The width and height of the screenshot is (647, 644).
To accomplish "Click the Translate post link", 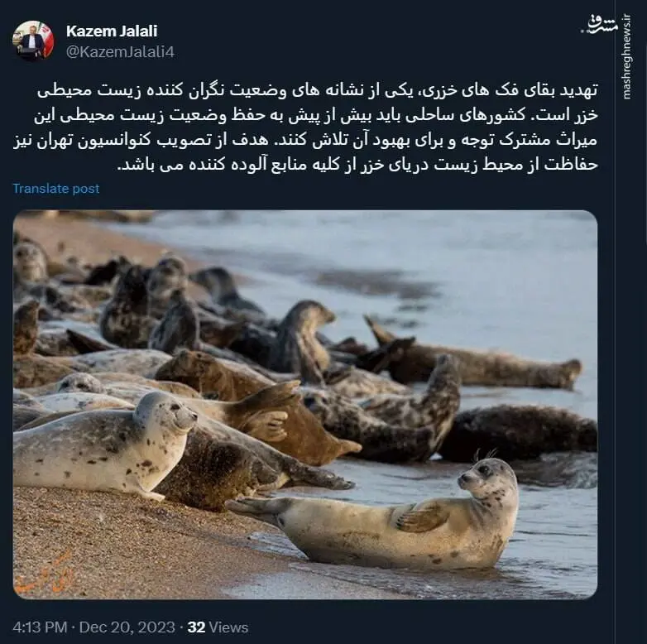I will (56, 189).
